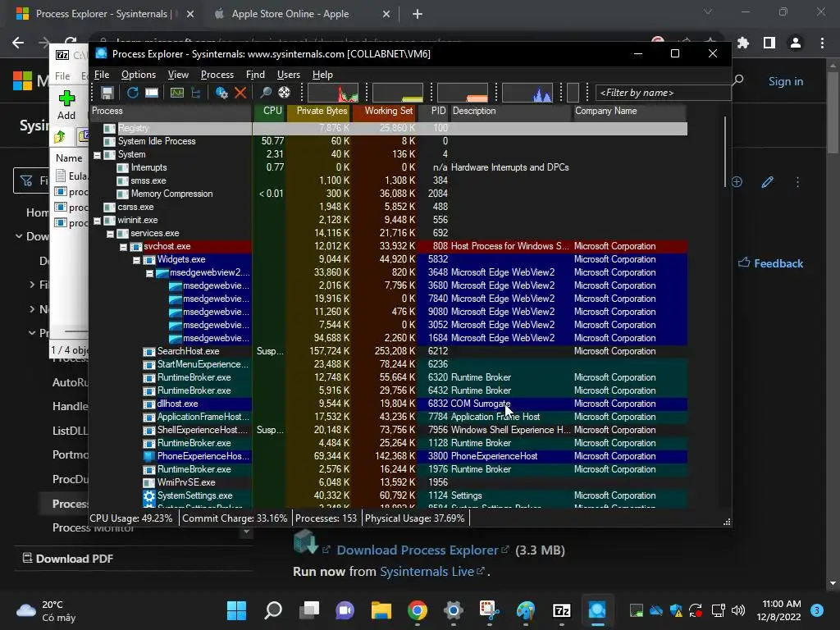Select the Memory Compression process
840x630 pixels.
click(x=171, y=194)
